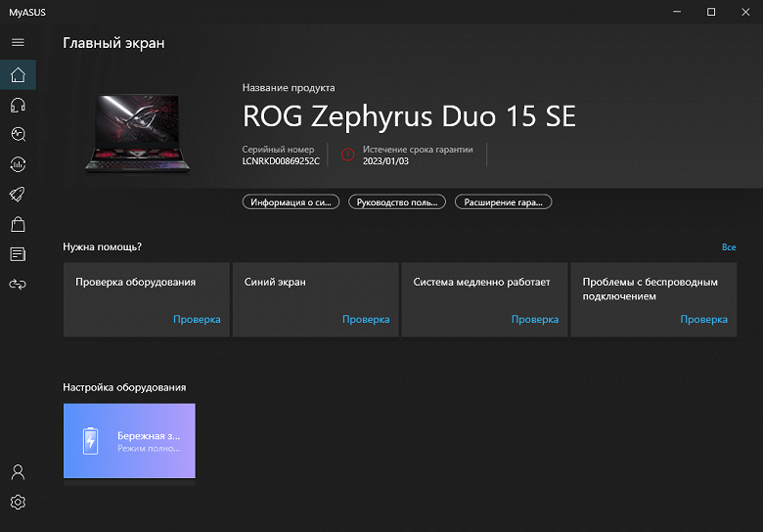The width and height of the screenshot is (763, 532).
Task: Open the Бережная з... battery card
Action: coord(129,441)
